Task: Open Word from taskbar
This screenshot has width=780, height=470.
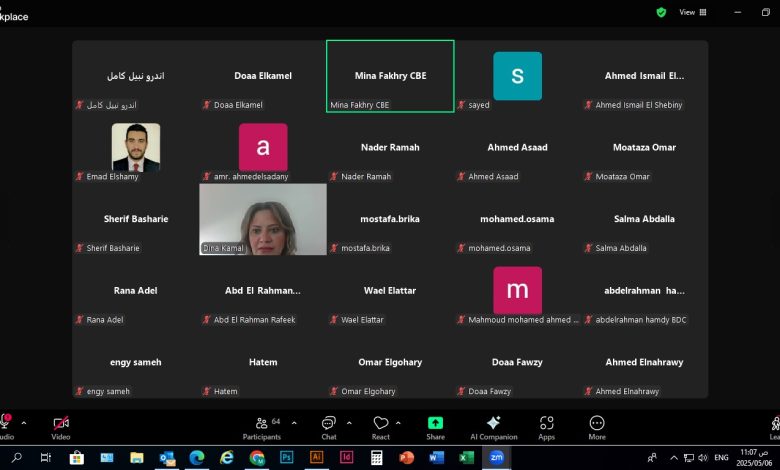Action: (436, 458)
